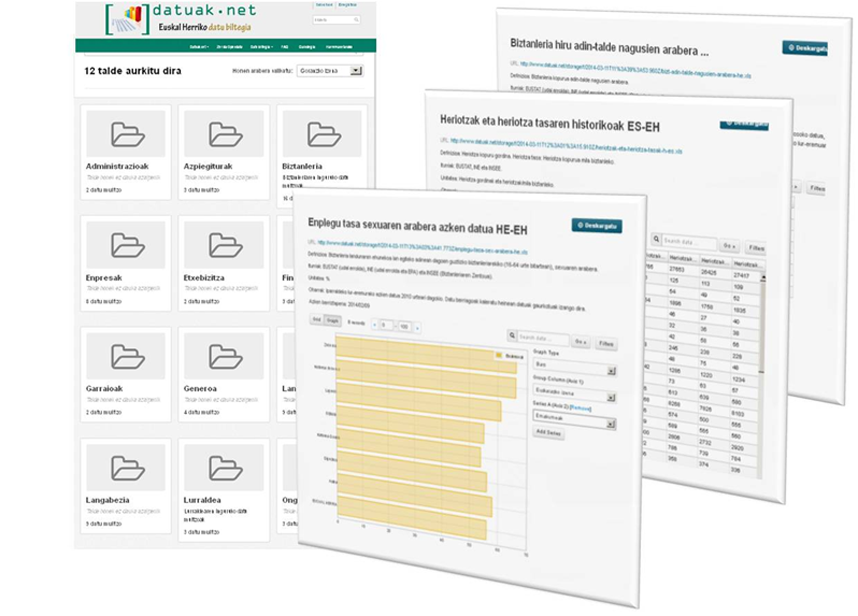858x616 pixels.
Task: Click the yellow legend color swatch
Action: (x=499, y=355)
